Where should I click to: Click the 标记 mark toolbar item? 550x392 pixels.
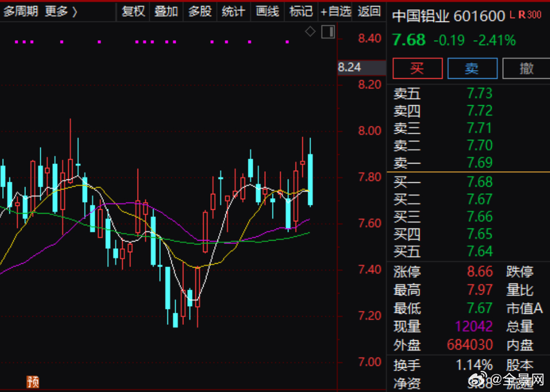pyautogui.click(x=301, y=12)
